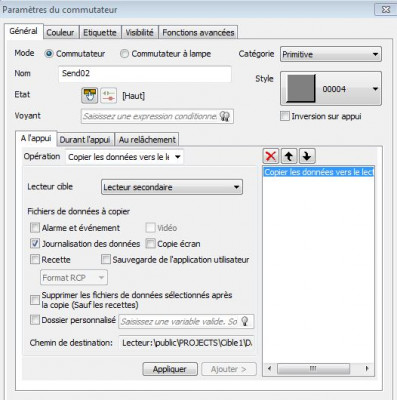The width and height of the screenshot is (397, 400).
Task: Check the Alarme et événement checkbox
Action: point(35,228)
